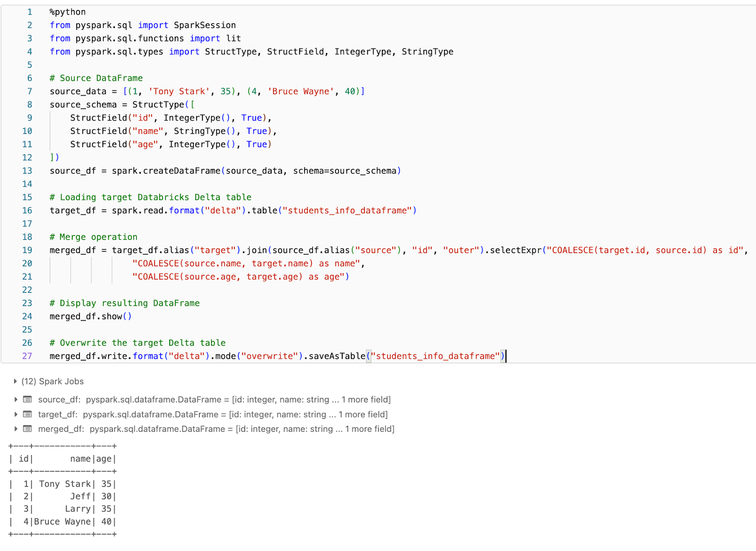Screen dimensions: 756x551
Task: Click the table icon beside source_df
Action: click(28, 399)
